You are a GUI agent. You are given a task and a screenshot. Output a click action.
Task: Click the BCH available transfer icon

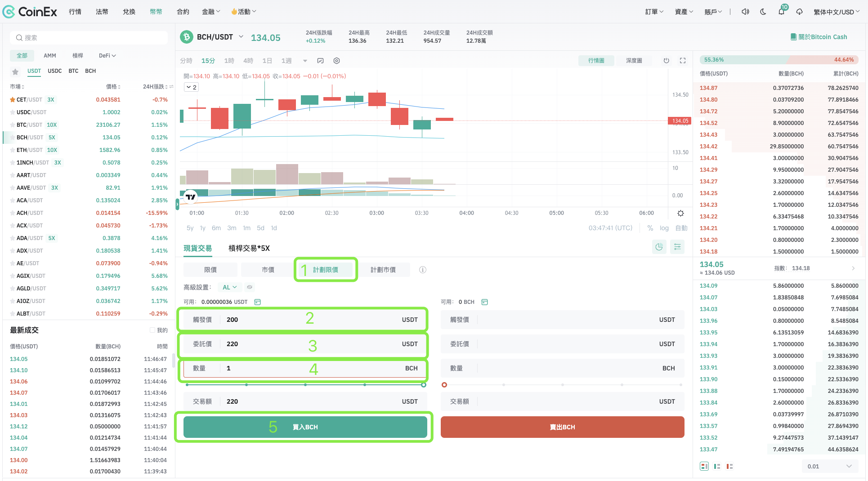tap(484, 302)
